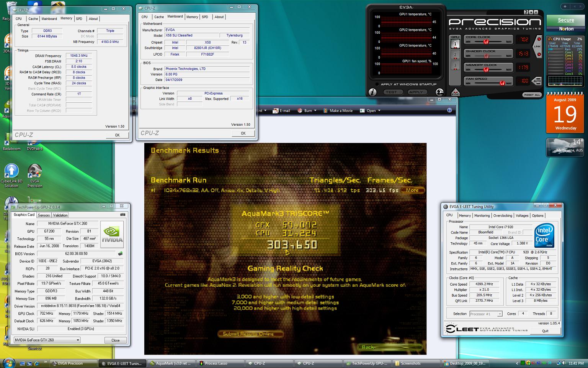Take GPU-Z screenshot with camera icon
Screen dimensions: 588x368
(122, 215)
